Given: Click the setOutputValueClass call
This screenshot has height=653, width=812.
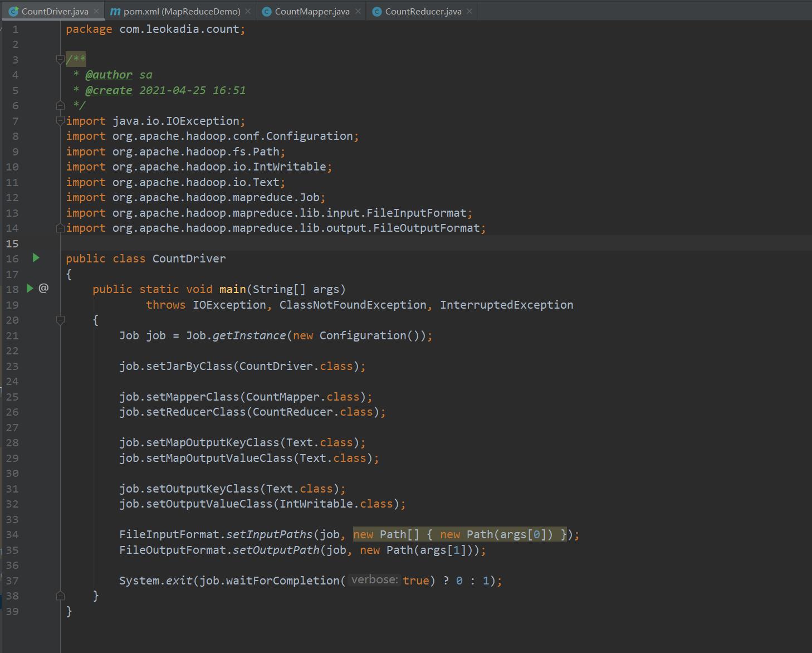Looking at the screenshot, I should [209, 504].
